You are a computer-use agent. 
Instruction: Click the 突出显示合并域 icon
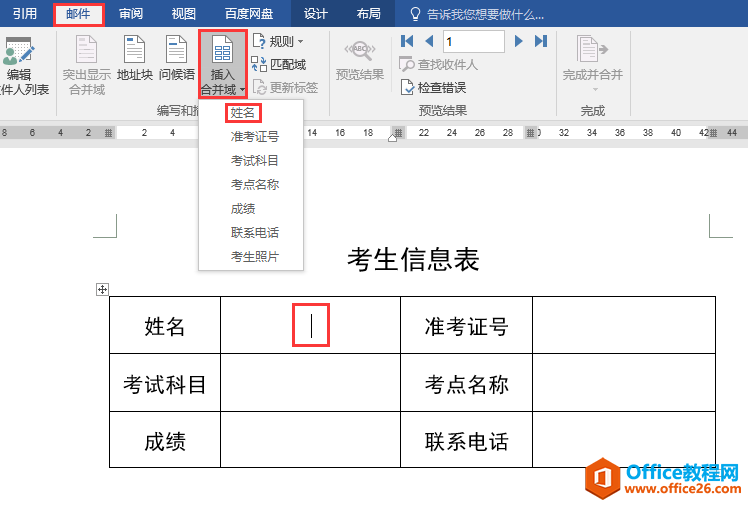[86, 50]
